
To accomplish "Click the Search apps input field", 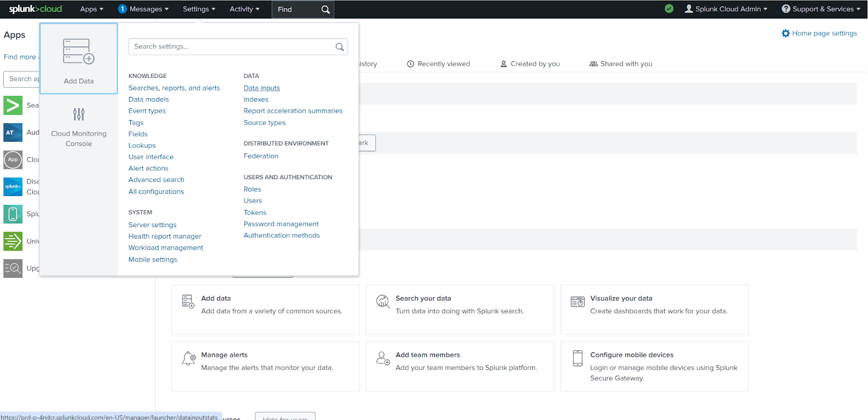I will 22,79.
